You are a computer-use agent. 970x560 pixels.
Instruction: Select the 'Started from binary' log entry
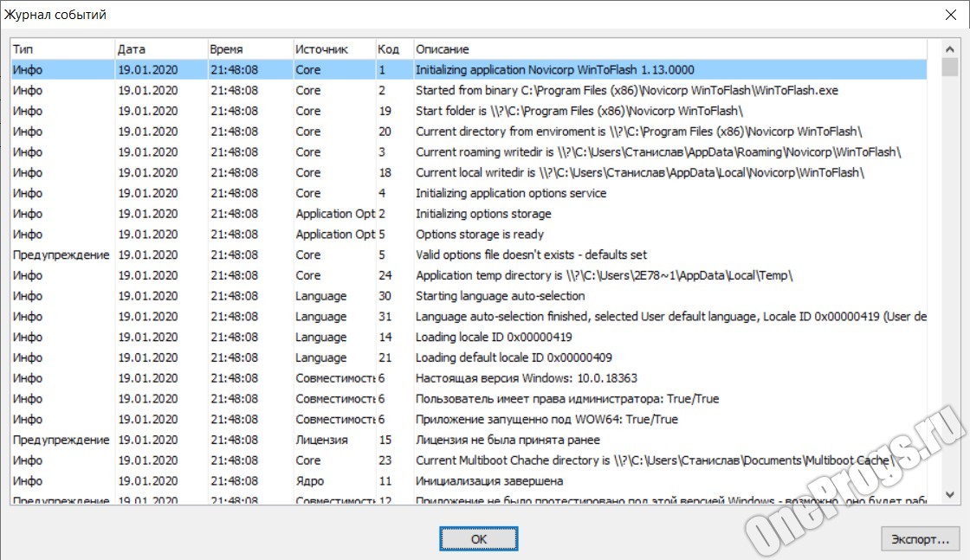tap(554, 91)
